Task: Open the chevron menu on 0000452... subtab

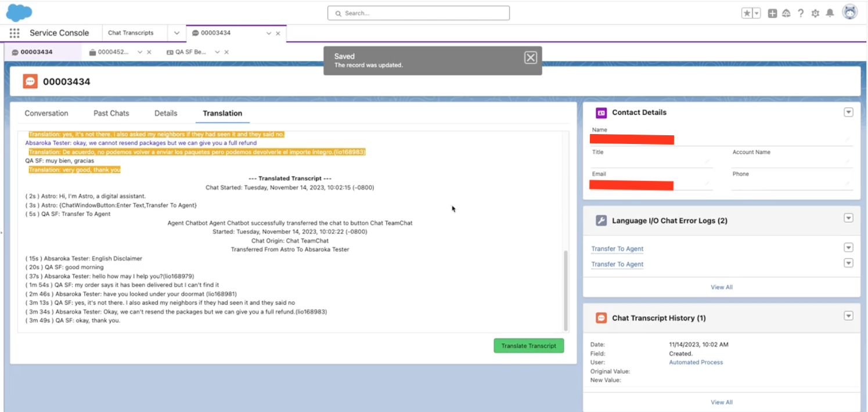Action: pos(140,52)
